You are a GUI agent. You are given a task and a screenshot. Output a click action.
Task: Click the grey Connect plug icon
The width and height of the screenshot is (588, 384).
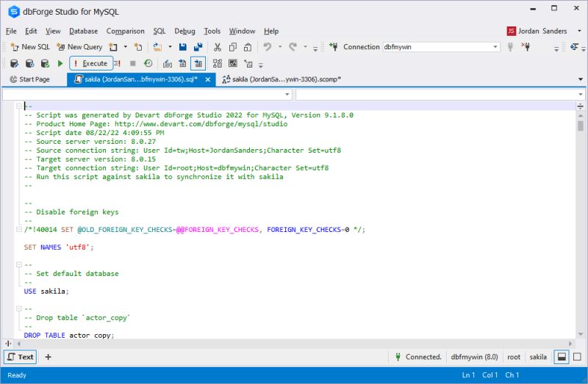point(510,47)
